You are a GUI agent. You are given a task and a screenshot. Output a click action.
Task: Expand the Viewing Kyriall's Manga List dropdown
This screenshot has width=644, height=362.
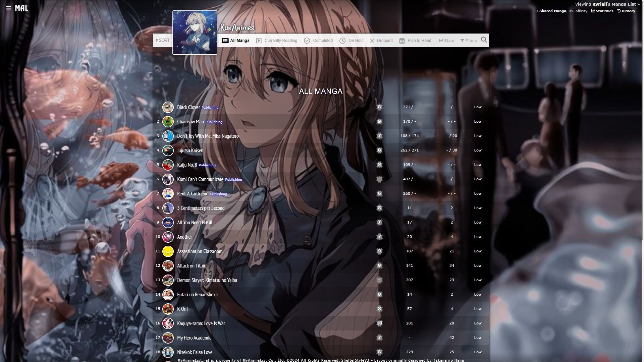(607, 4)
